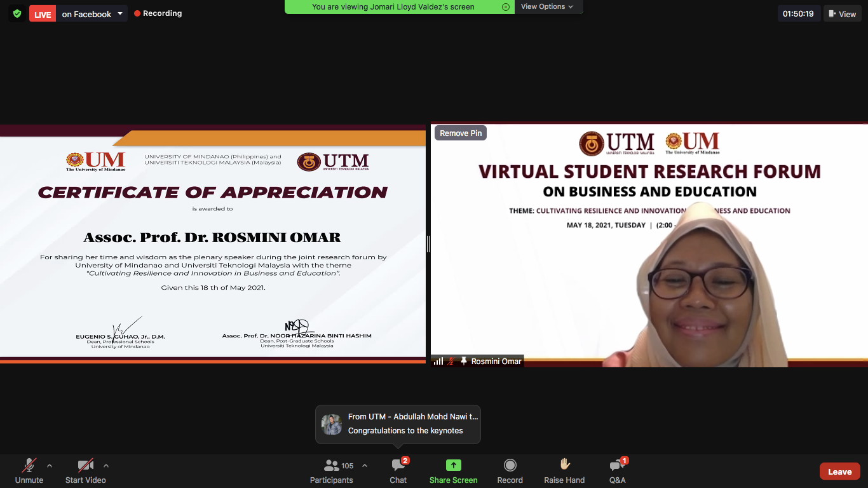868x488 pixels.
Task: Click the Noor Hazarina Binti Hashim signature name
Action: [297, 335]
